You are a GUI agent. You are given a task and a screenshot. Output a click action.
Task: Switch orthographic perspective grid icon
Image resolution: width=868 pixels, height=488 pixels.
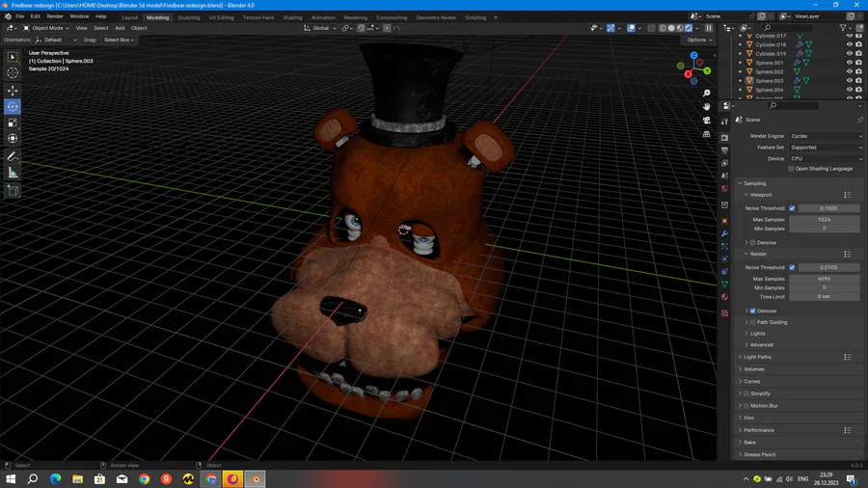[706, 134]
